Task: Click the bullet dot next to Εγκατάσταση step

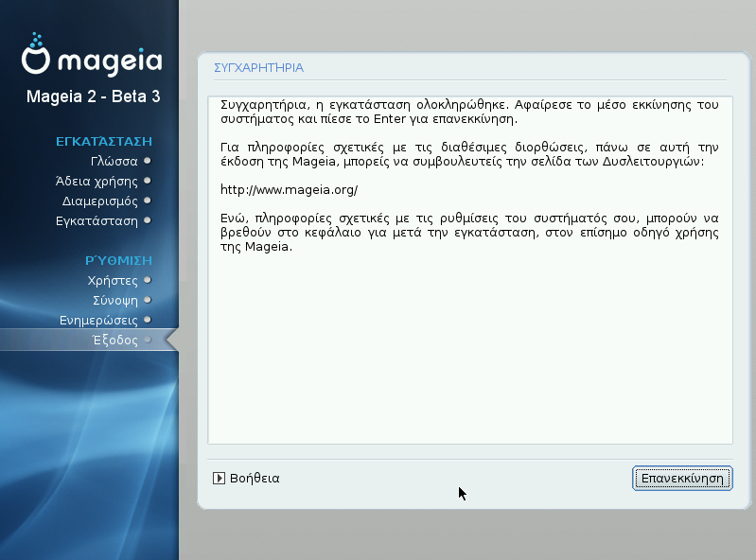Action: tap(148, 220)
